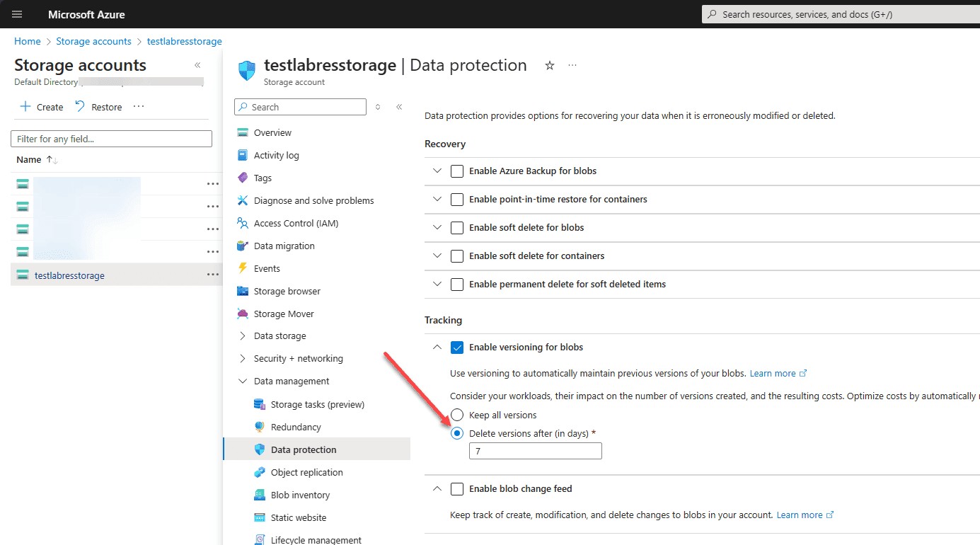980x545 pixels.
Task: Click the days value field showing 7
Action: [x=536, y=451]
